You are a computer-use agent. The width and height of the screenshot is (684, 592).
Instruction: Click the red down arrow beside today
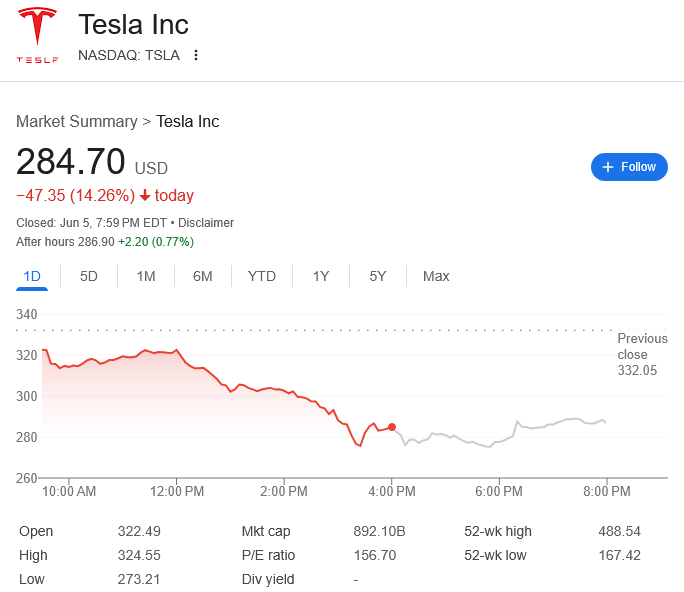145,196
